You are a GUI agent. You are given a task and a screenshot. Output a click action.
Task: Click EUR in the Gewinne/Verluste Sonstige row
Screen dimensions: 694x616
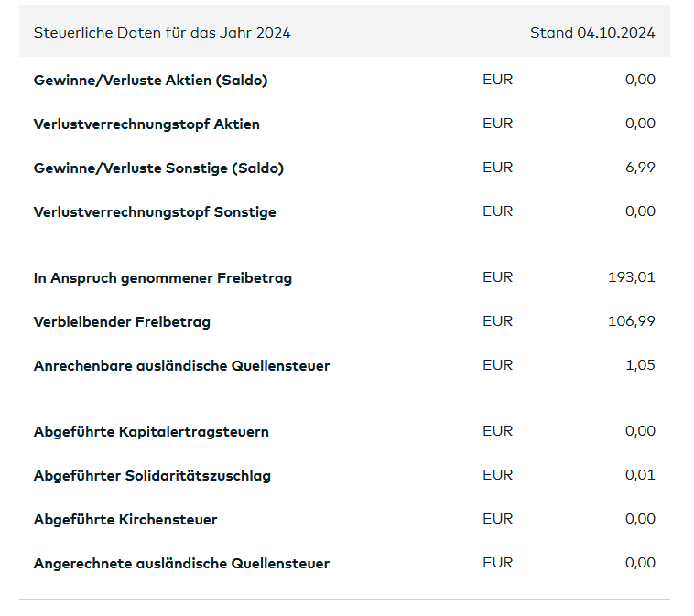click(x=497, y=168)
